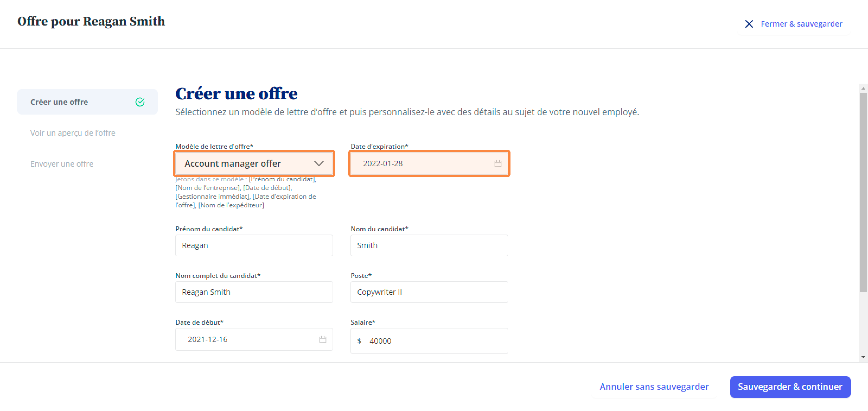Select the Créer une offre step
The image size is (868, 411).
point(88,102)
